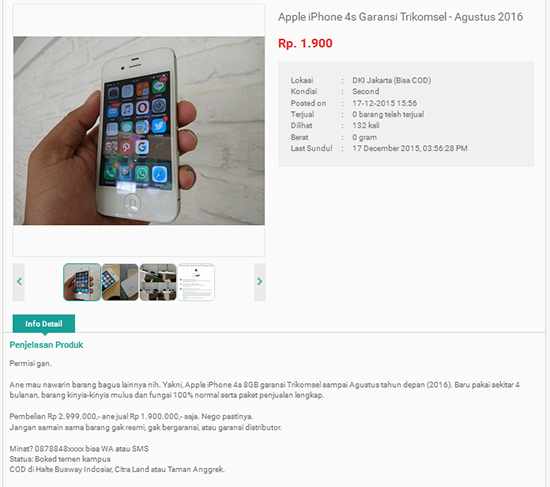This screenshot has height=487, width=550.
Task: Click the COD di Halte Busway line
Action: (x=117, y=469)
